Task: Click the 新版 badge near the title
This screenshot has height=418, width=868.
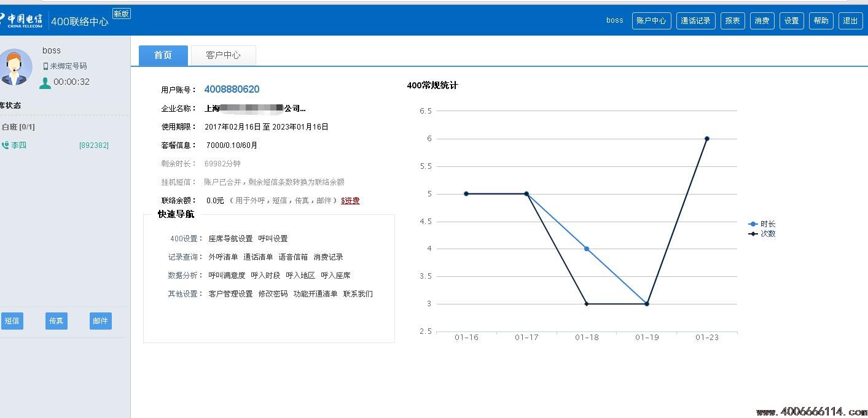Action: [122, 14]
